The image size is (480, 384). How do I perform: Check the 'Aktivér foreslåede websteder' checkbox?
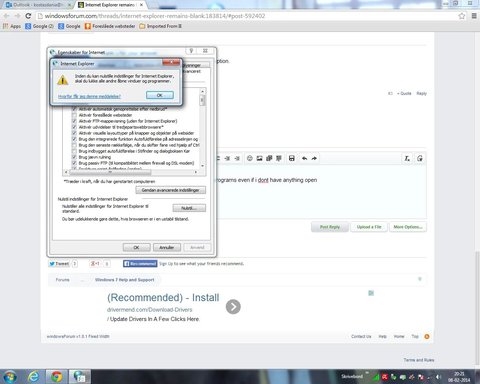pos(74,115)
